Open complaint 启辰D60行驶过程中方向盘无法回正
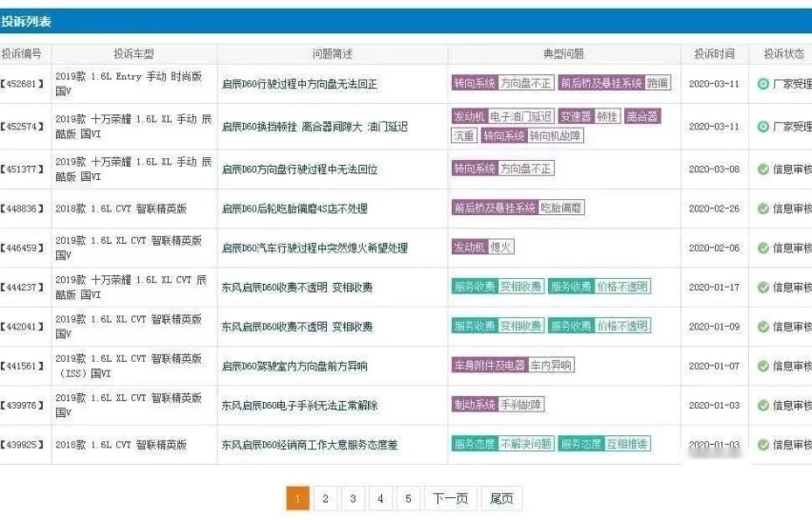Viewport: 812px width, 520px height. point(299,84)
